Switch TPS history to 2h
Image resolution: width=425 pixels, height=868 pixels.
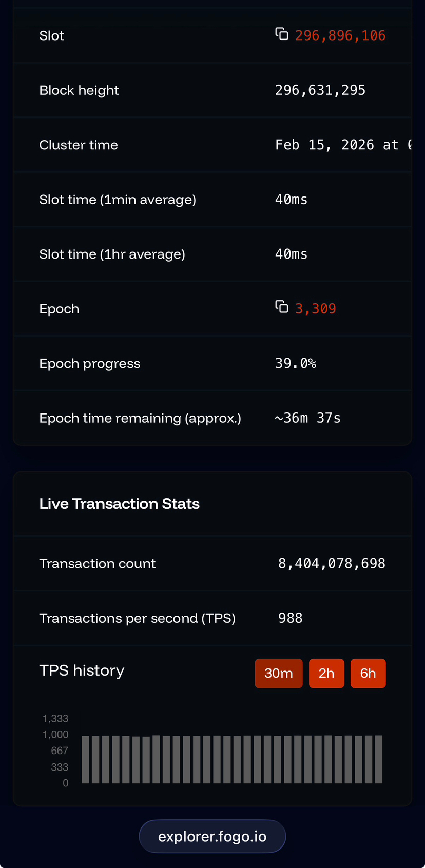pyautogui.click(x=326, y=673)
